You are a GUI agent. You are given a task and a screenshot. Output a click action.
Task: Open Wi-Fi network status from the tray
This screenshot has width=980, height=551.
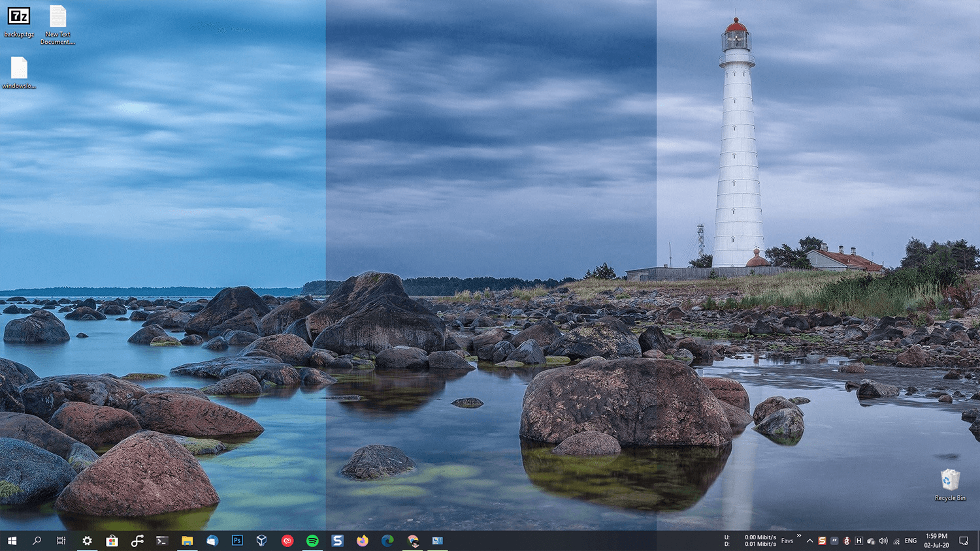896,541
